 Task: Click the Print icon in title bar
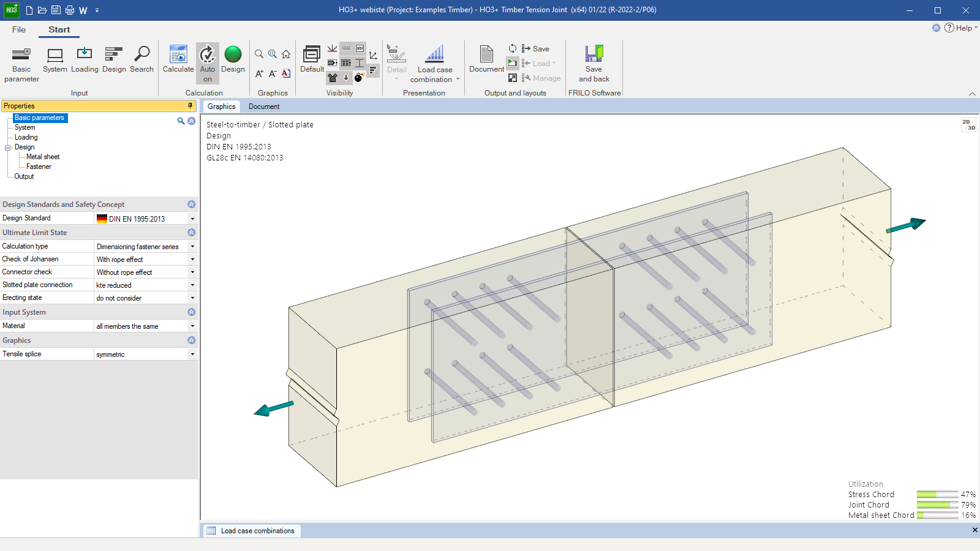point(69,10)
